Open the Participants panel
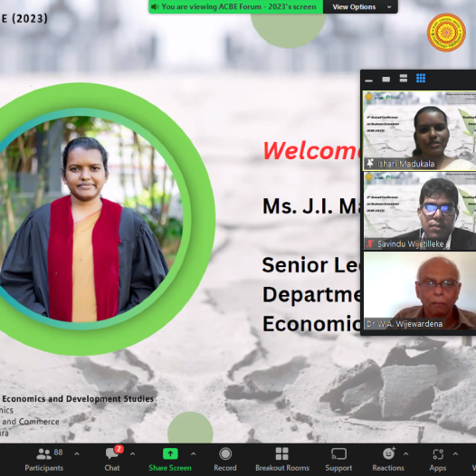 click(44, 460)
